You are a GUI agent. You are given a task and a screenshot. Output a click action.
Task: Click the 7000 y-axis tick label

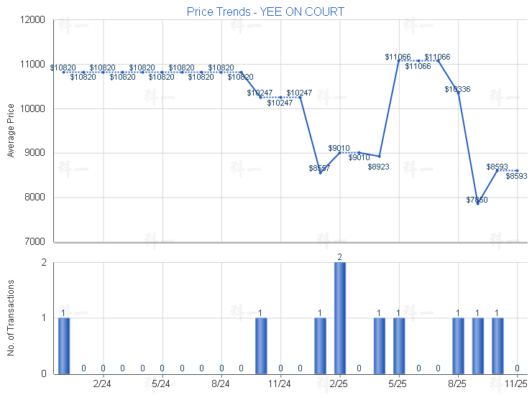(x=35, y=242)
